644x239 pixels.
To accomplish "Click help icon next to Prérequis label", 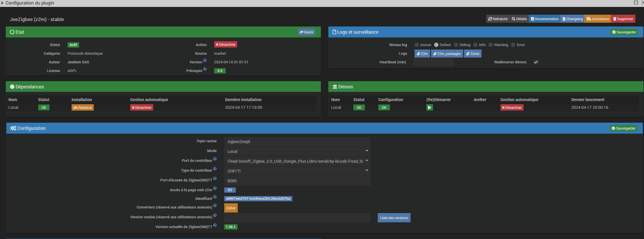I will (x=205, y=69).
